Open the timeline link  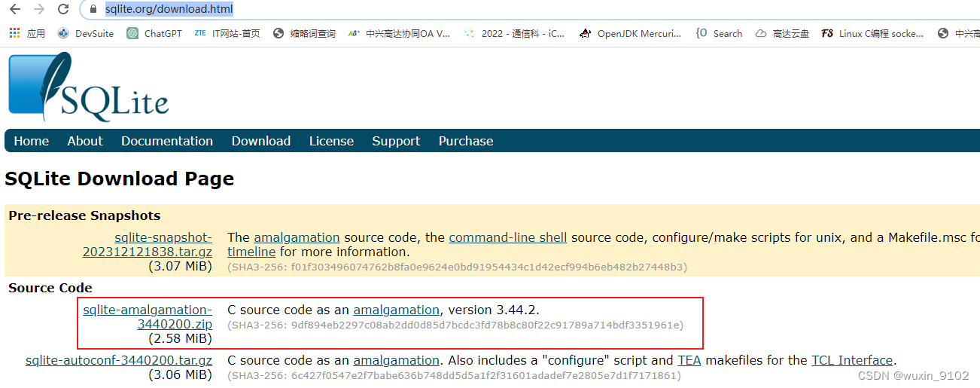click(251, 252)
